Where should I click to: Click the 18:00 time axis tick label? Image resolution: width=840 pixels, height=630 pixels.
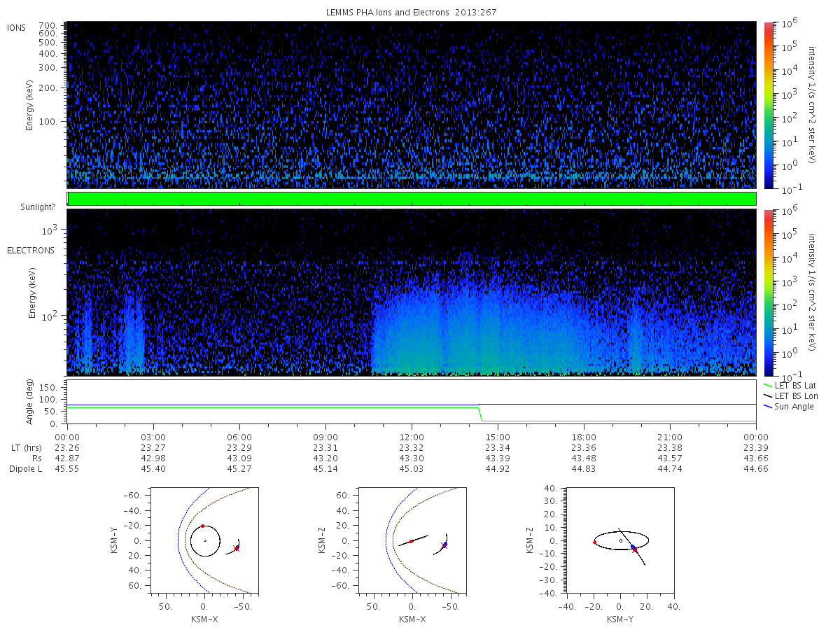point(584,436)
